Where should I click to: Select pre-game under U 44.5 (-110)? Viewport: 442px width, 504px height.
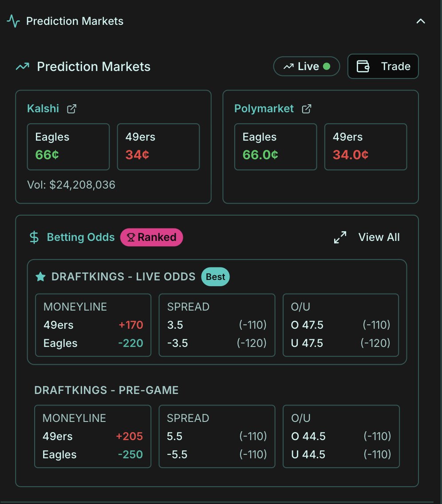[x=341, y=455]
